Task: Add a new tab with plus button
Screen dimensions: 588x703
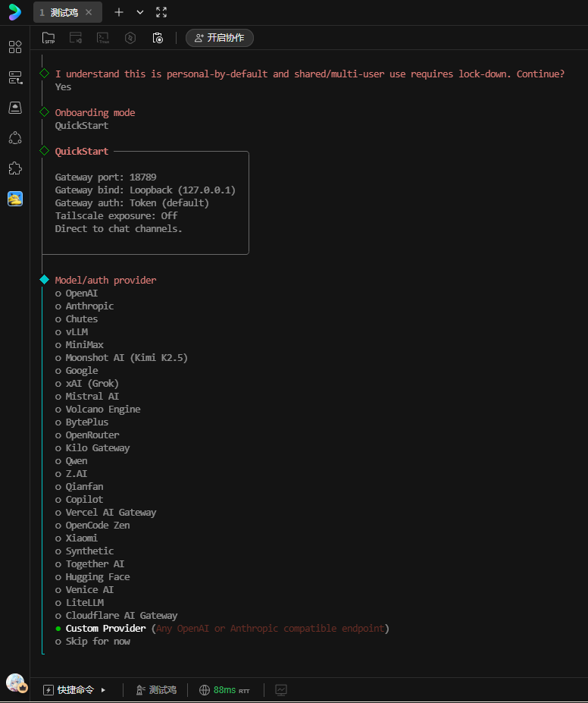Action: (119, 12)
